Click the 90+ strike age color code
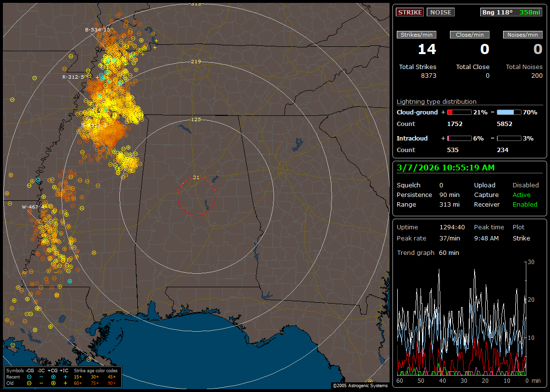Image resolution: width=550 pixels, height=392 pixels. point(112,383)
